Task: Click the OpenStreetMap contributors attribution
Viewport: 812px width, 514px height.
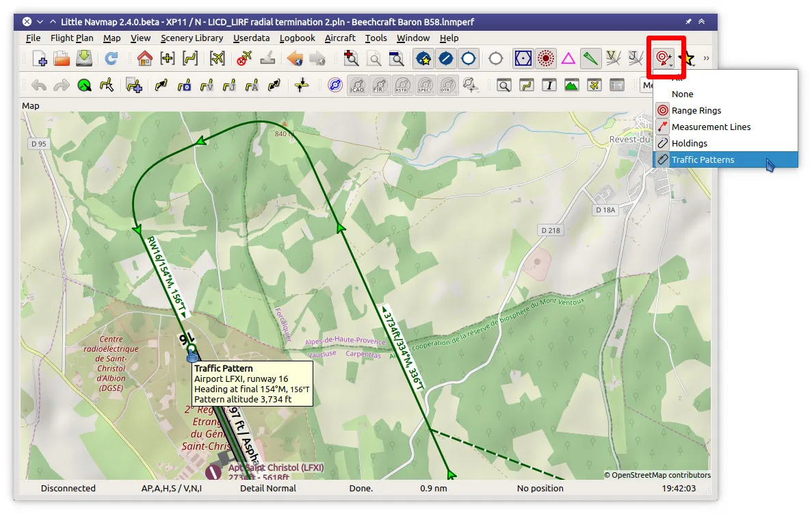Action: tap(657, 475)
